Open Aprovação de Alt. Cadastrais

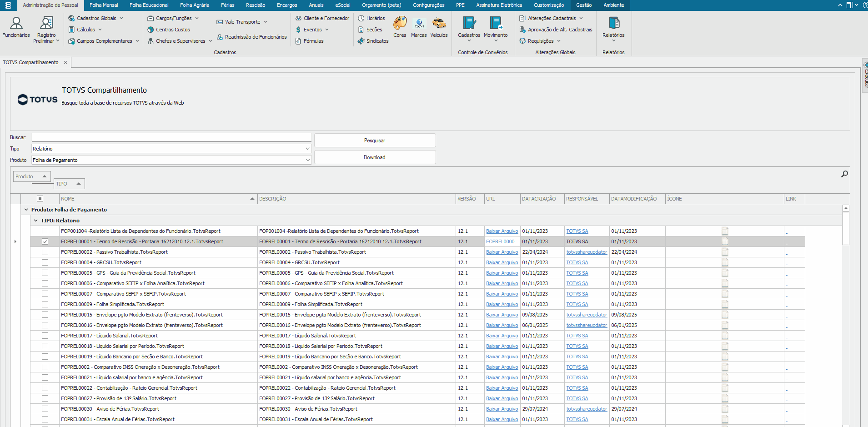click(x=556, y=30)
